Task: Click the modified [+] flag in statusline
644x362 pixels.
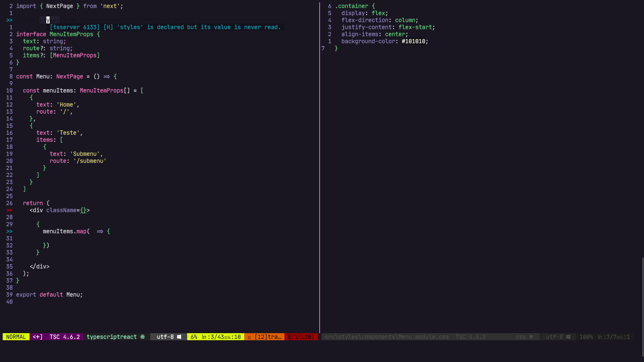Action: click(38, 337)
